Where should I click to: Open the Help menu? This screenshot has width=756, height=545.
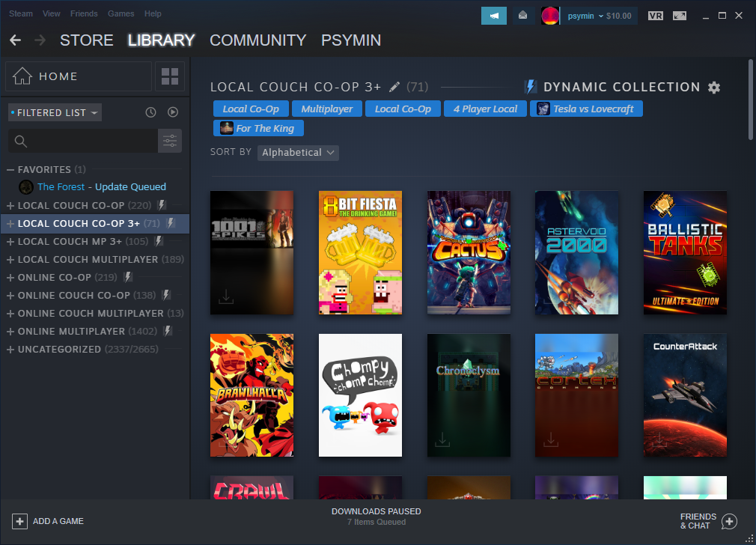coord(153,13)
